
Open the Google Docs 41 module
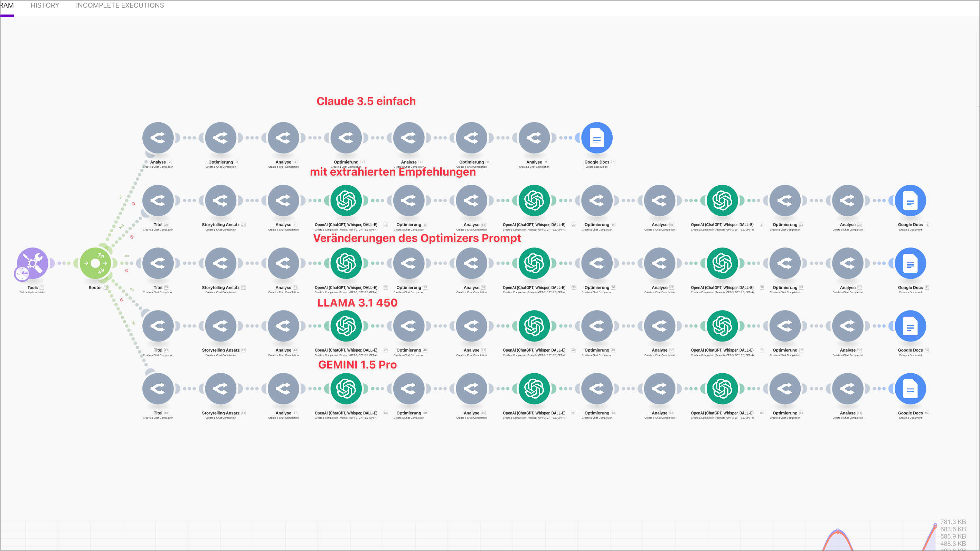point(911,263)
